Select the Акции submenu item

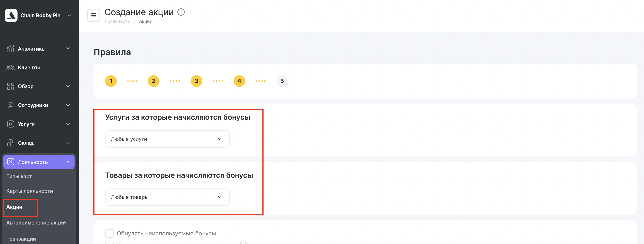(x=14, y=207)
